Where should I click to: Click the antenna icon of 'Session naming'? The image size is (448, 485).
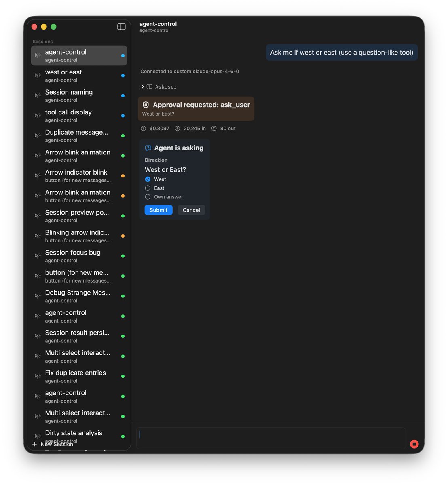tap(38, 96)
